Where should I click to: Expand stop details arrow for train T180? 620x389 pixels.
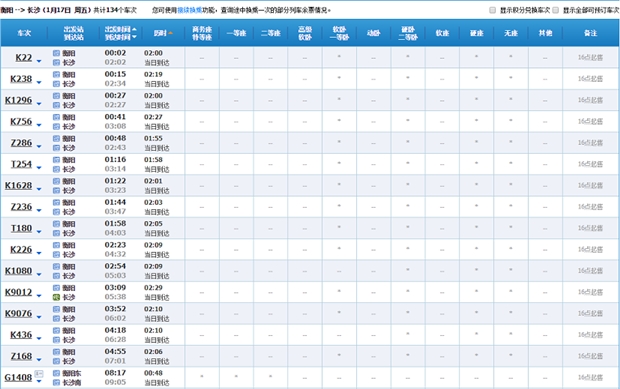click(39, 232)
